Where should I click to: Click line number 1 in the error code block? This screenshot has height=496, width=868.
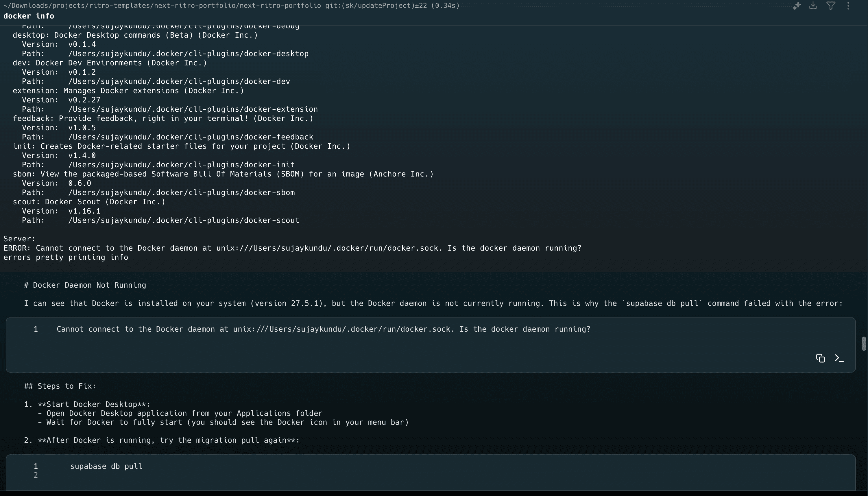pos(36,329)
